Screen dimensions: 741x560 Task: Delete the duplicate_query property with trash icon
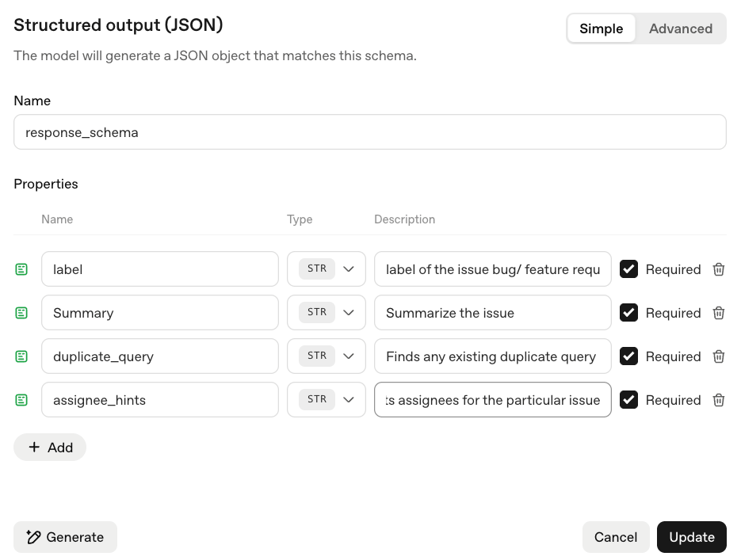[x=718, y=356]
